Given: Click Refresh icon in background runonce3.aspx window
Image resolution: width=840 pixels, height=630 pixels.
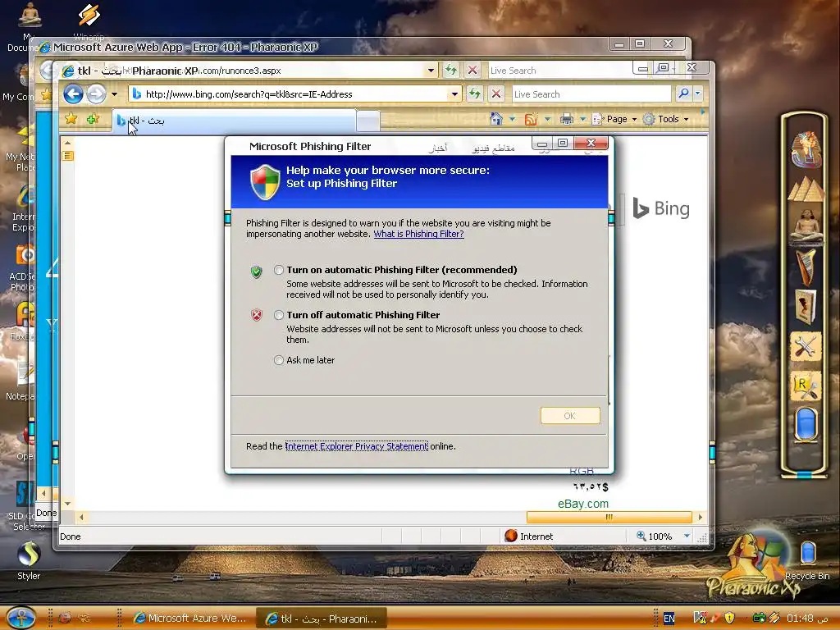Looking at the screenshot, I should pyautogui.click(x=451, y=71).
